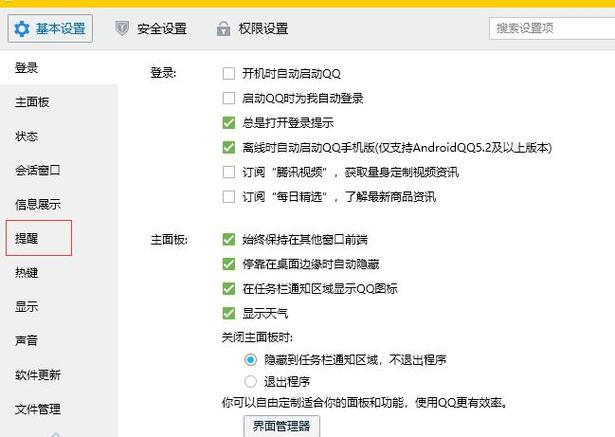
Task: Click the shield icon of 安全设置
Action: point(122,28)
